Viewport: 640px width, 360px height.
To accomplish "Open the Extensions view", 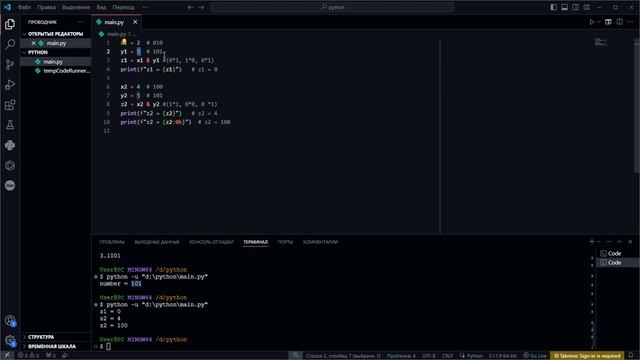I will [10, 105].
